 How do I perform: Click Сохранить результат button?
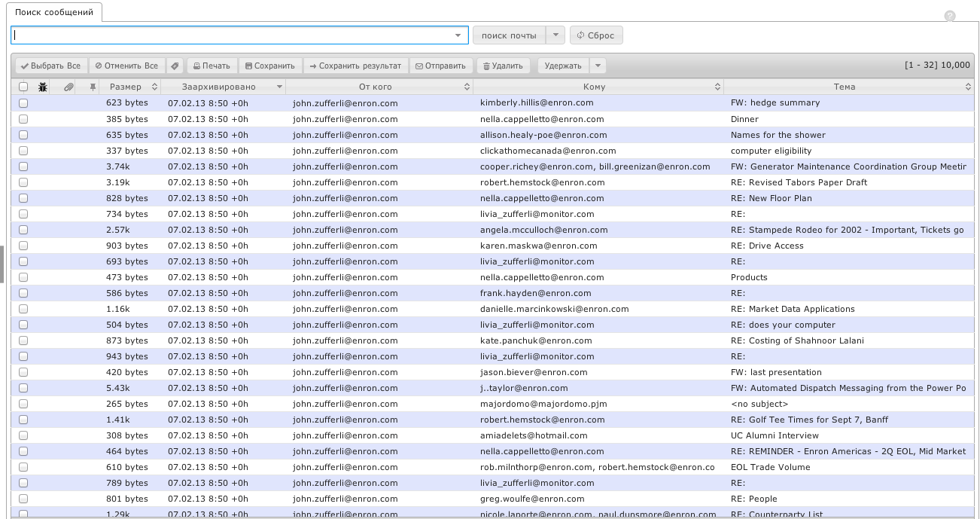pyautogui.click(x=355, y=66)
